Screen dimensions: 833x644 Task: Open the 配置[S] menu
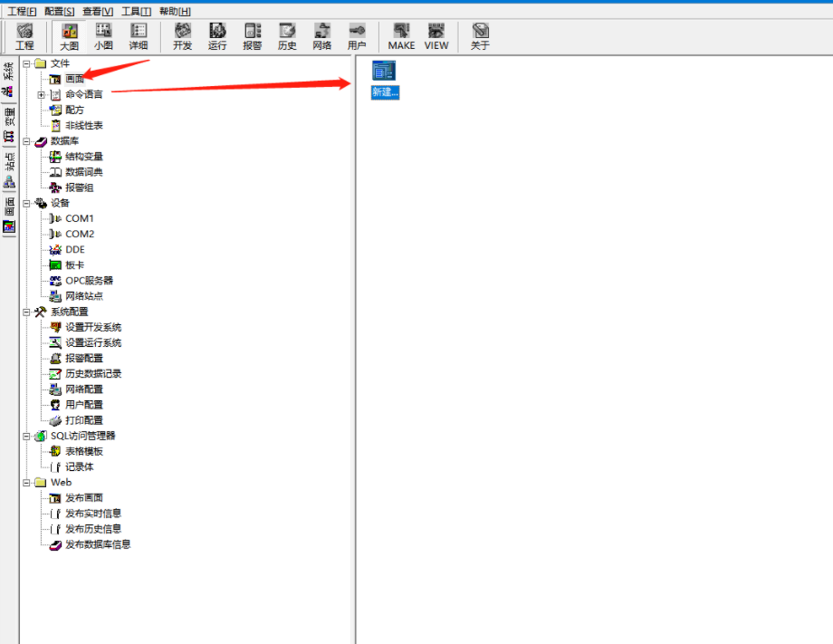pyautogui.click(x=60, y=11)
